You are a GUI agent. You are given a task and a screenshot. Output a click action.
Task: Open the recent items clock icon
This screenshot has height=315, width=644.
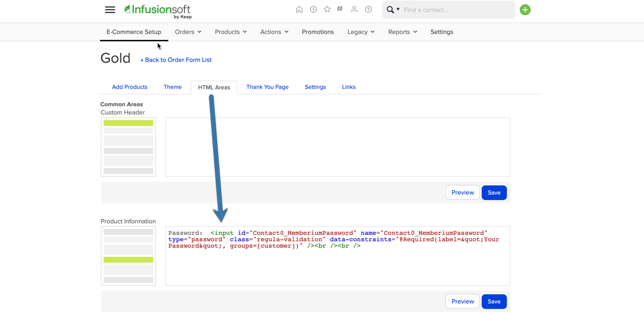click(314, 9)
